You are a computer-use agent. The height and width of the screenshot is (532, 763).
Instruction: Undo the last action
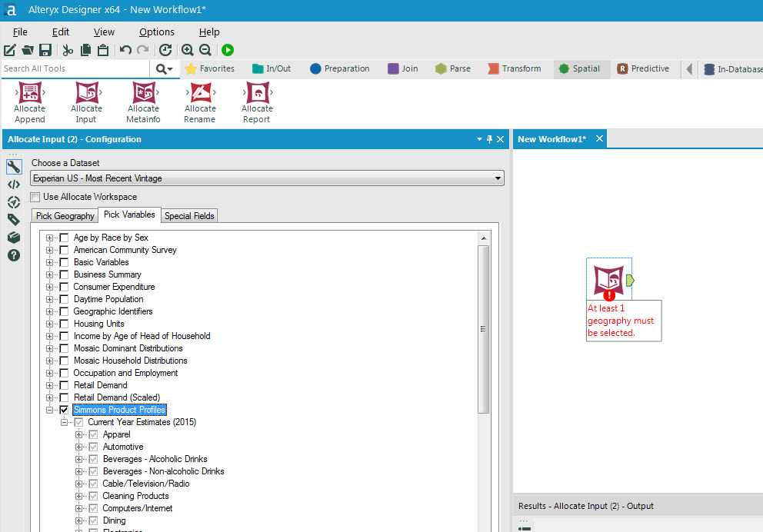125,50
